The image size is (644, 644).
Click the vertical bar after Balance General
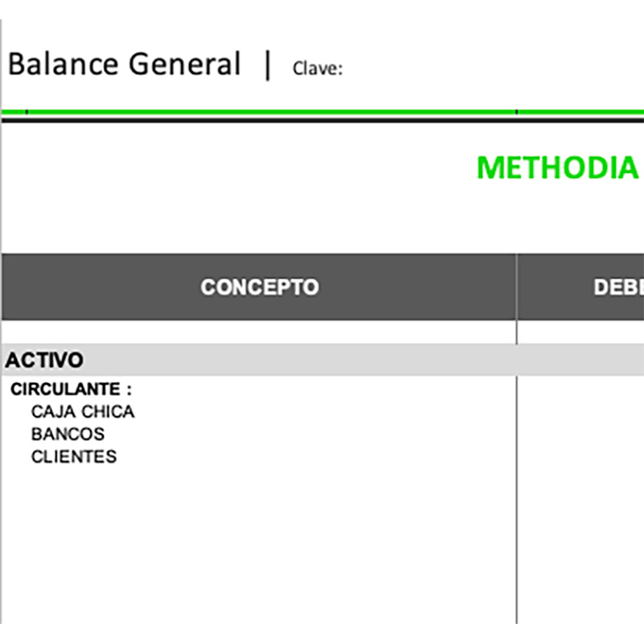pyautogui.click(x=267, y=65)
